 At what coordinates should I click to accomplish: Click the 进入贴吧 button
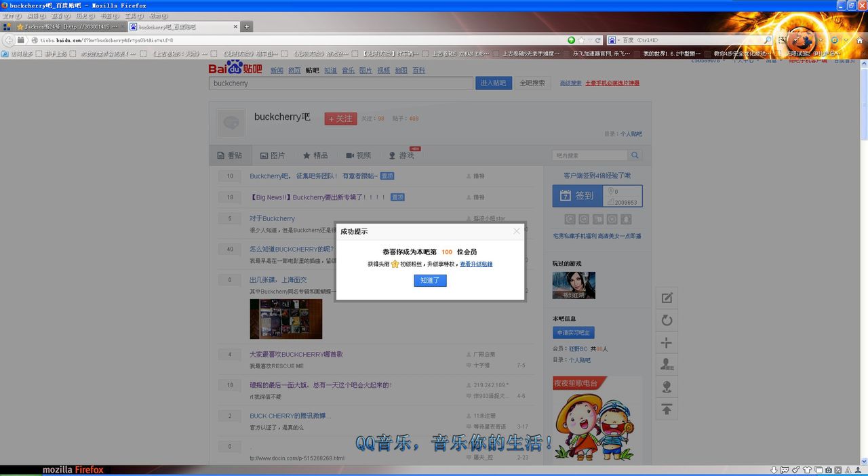click(x=494, y=83)
